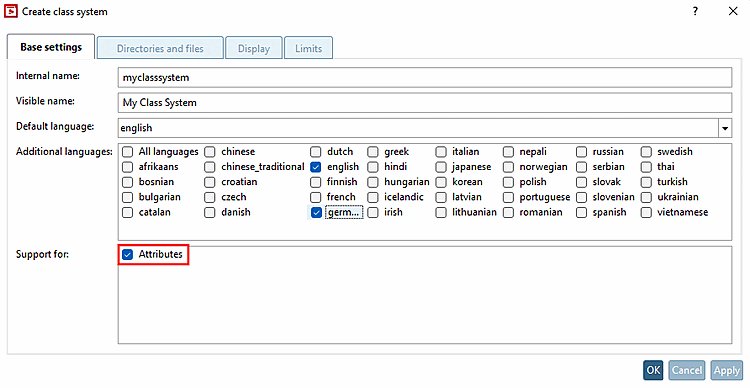Check the serbian checkbox
Image resolution: width=750 pixels, height=388 pixels.
click(581, 167)
